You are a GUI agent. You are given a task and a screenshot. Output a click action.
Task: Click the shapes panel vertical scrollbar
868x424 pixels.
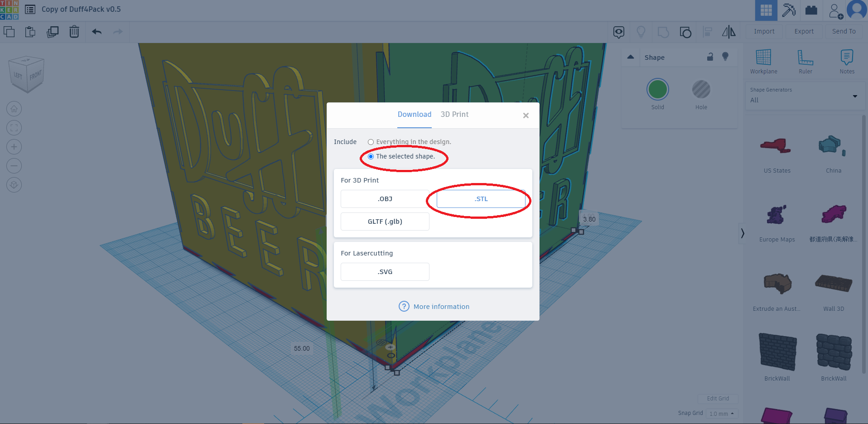coord(864,245)
